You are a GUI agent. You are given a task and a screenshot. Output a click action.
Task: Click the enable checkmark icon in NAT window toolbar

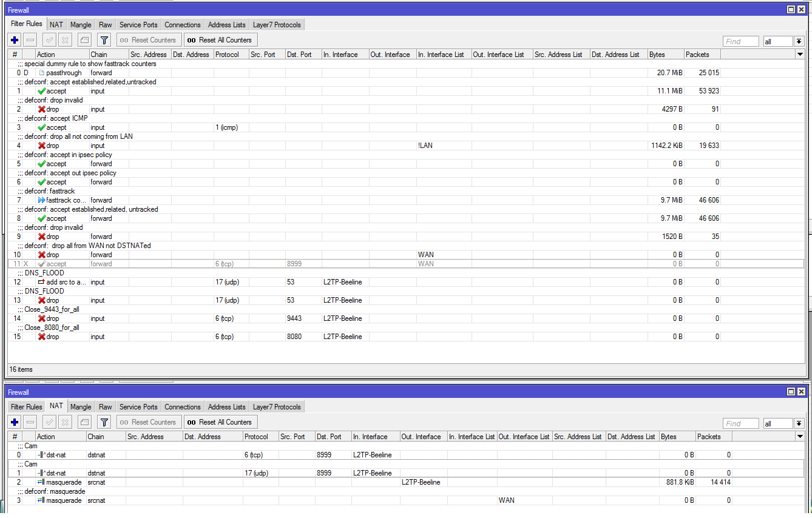point(50,422)
